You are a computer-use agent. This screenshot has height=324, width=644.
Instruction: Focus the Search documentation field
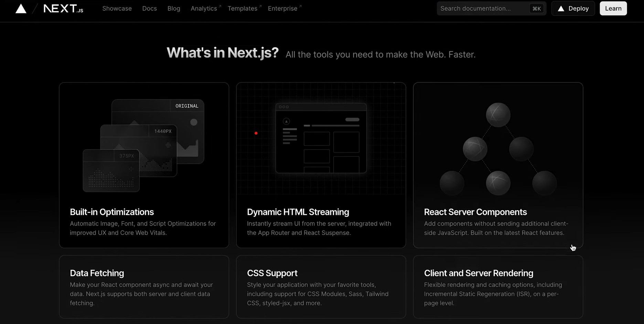click(482, 9)
